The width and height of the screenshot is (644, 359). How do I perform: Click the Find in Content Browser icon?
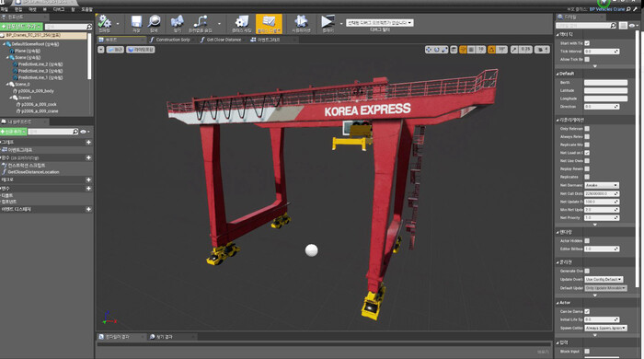(177, 22)
